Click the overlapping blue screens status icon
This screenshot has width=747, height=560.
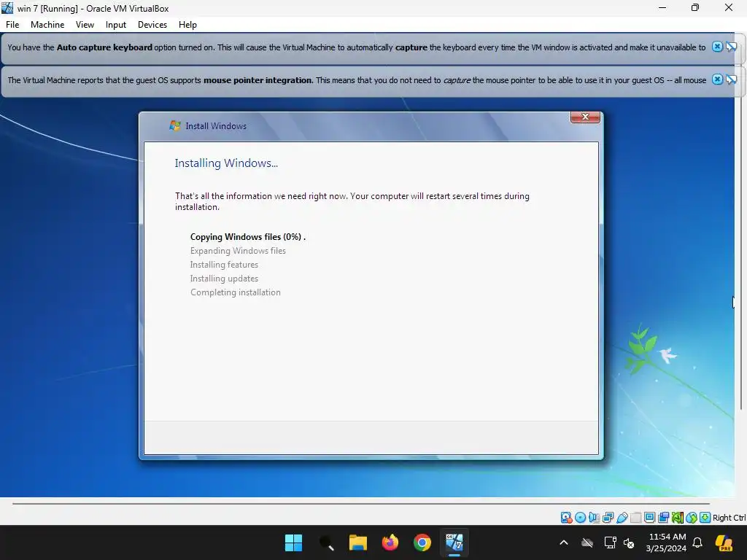(663, 517)
